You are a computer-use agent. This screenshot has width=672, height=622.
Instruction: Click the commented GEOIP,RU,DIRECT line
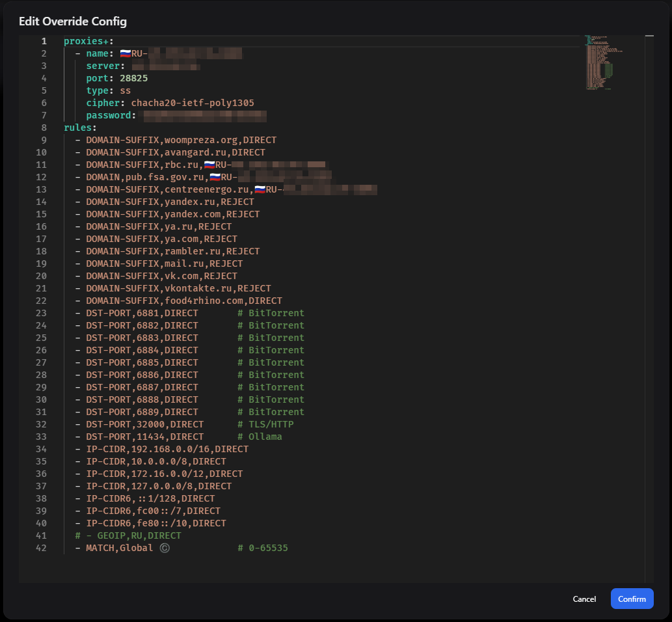click(x=128, y=535)
